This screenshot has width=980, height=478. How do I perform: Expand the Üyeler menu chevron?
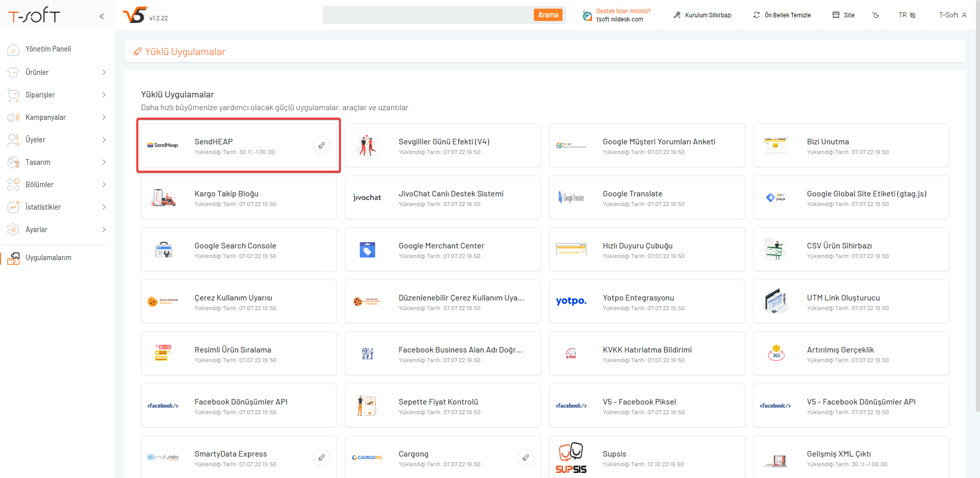pos(104,140)
